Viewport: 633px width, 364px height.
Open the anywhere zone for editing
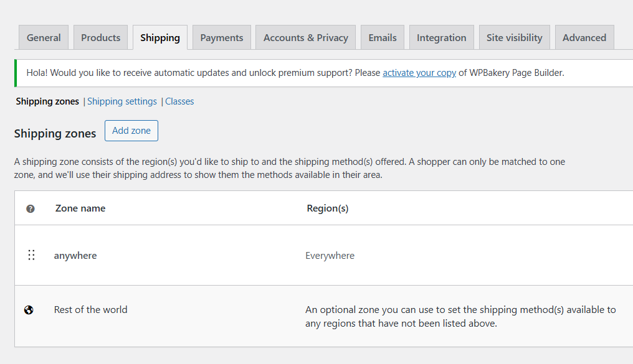[75, 255]
